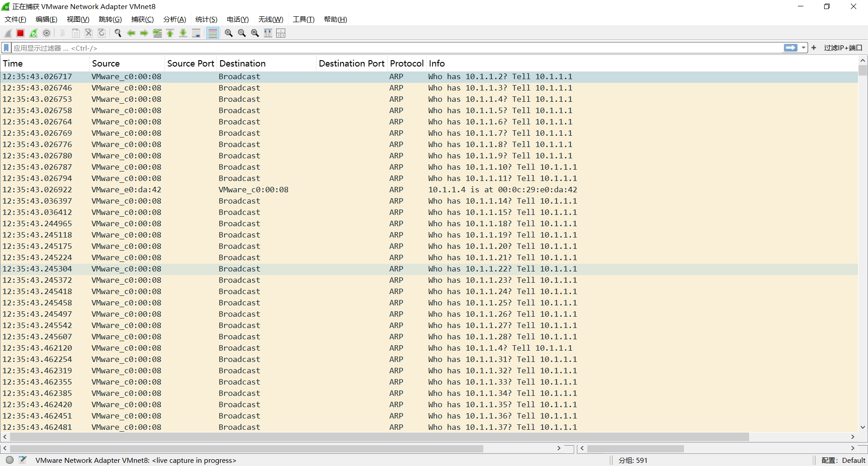868x466 pixels.
Task: Open Find Packet with the magnifier icon
Action: [x=118, y=33]
